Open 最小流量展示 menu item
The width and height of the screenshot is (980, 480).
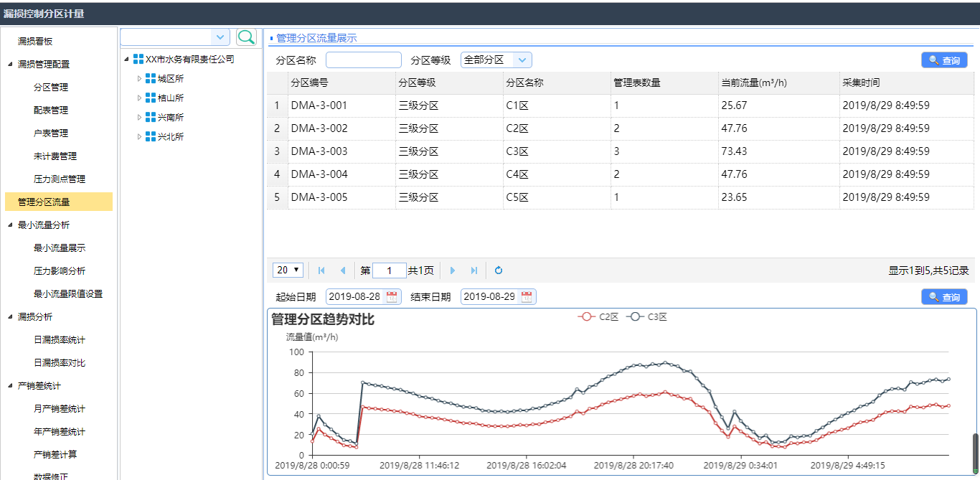coord(60,248)
